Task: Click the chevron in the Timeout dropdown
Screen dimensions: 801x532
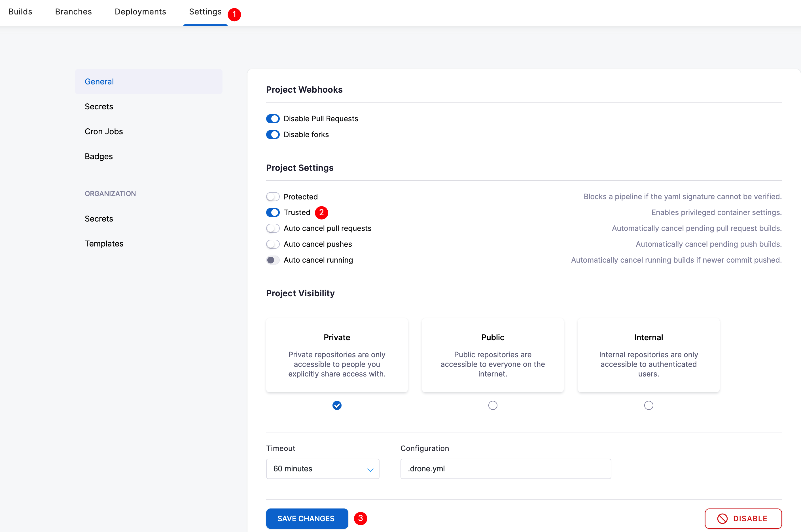Action: tap(370, 470)
